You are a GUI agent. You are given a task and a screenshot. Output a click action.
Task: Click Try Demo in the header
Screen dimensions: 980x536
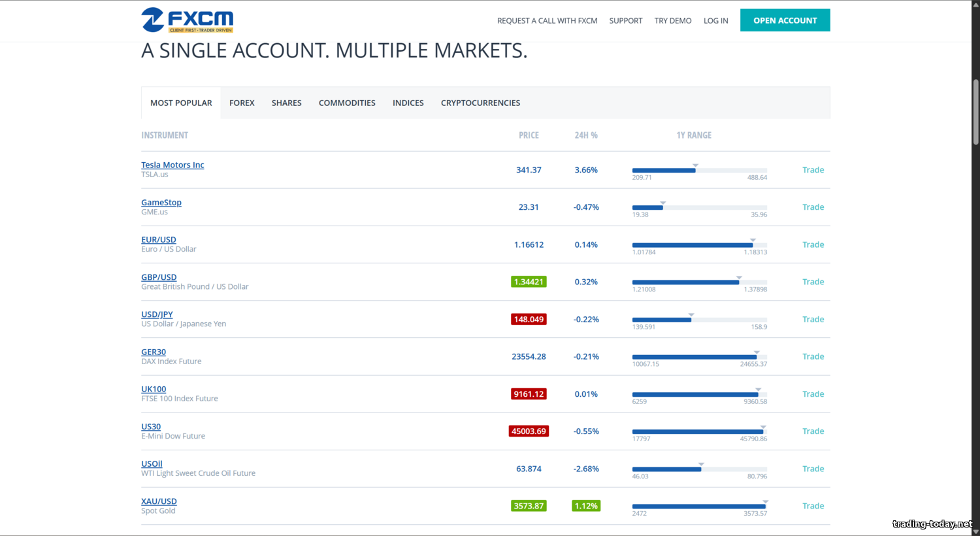[673, 20]
